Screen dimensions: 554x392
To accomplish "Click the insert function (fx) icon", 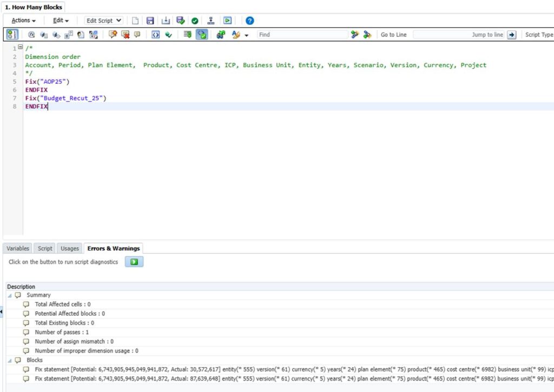I will coord(31,35).
